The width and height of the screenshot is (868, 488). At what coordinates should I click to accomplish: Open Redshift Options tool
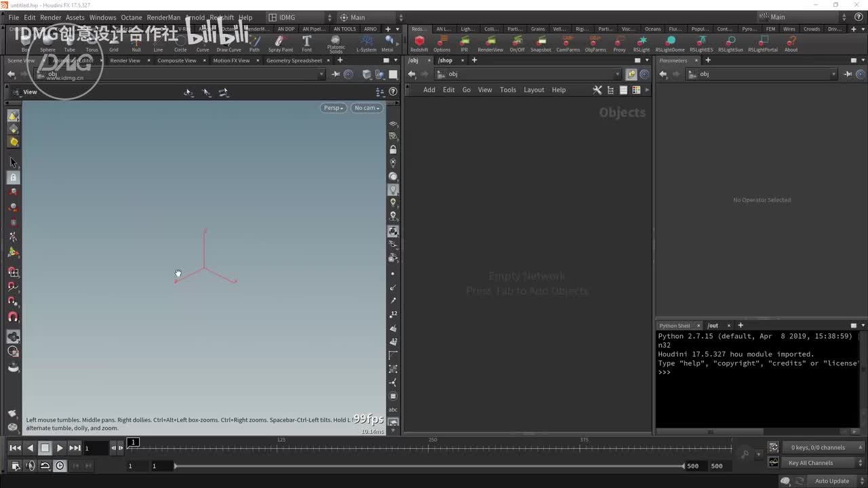pyautogui.click(x=442, y=44)
